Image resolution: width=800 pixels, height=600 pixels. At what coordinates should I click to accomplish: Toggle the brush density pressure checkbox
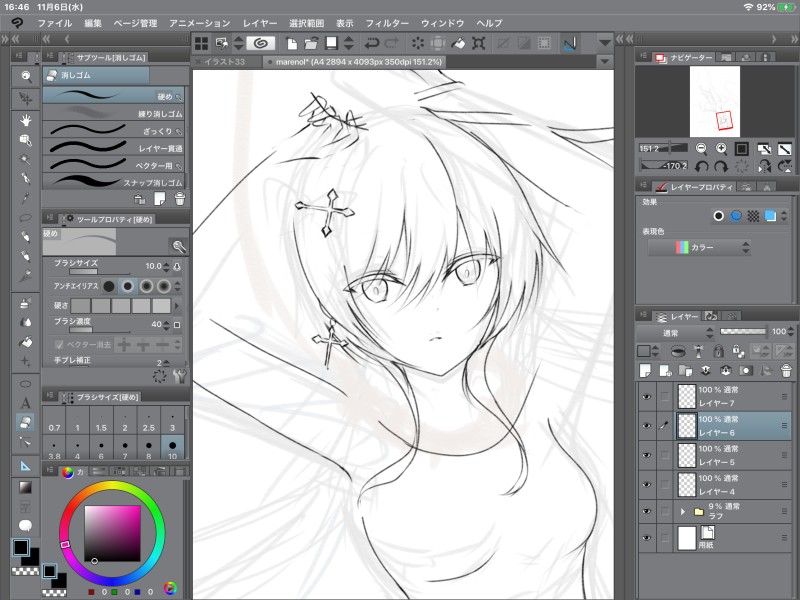[x=177, y=324]
